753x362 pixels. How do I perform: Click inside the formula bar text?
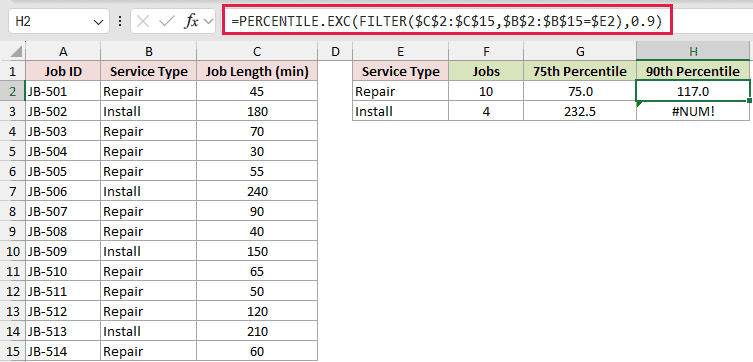(446, 21)
